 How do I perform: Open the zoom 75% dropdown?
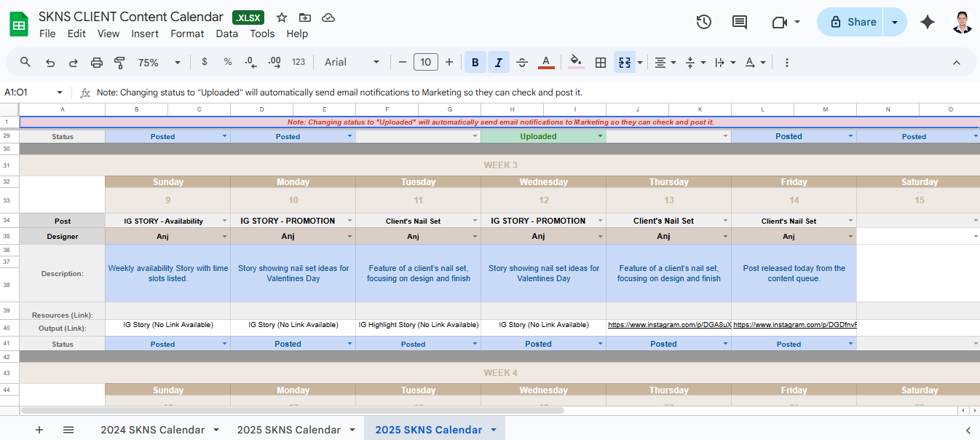coord(159,63)
